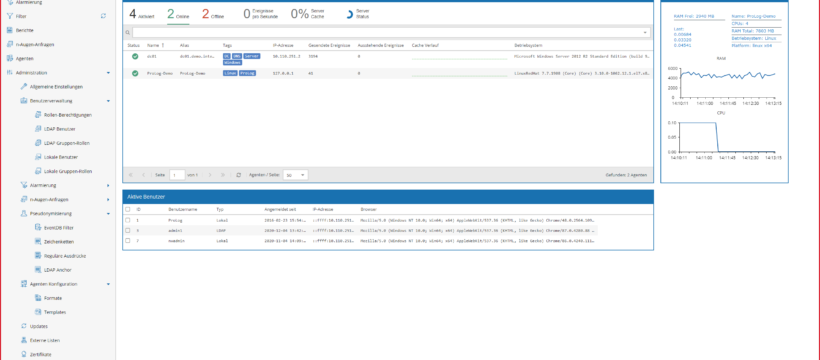The width and height of the screenshot is (820, 360).
Task: Toggle select-all checkbox in Aktive Benutzer header
Action: point(128,209)
